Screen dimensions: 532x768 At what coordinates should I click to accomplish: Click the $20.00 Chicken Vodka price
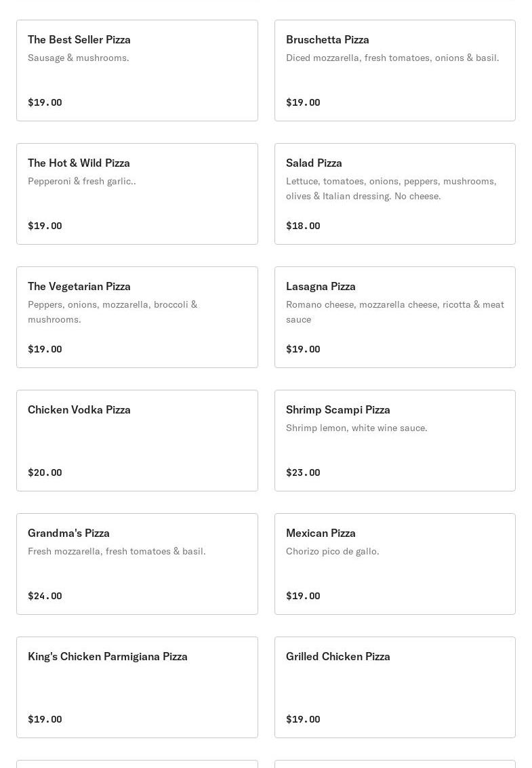point(45,472)
